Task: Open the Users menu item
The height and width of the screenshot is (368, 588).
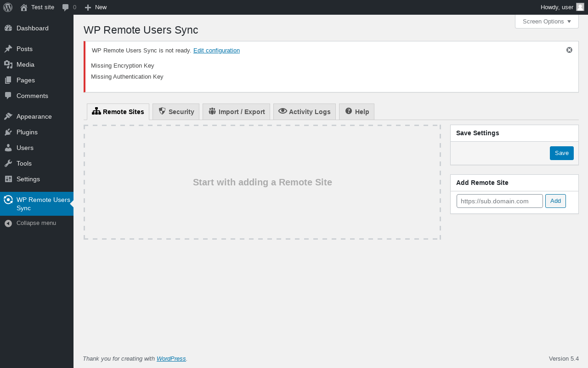Action: coord(25,148)
